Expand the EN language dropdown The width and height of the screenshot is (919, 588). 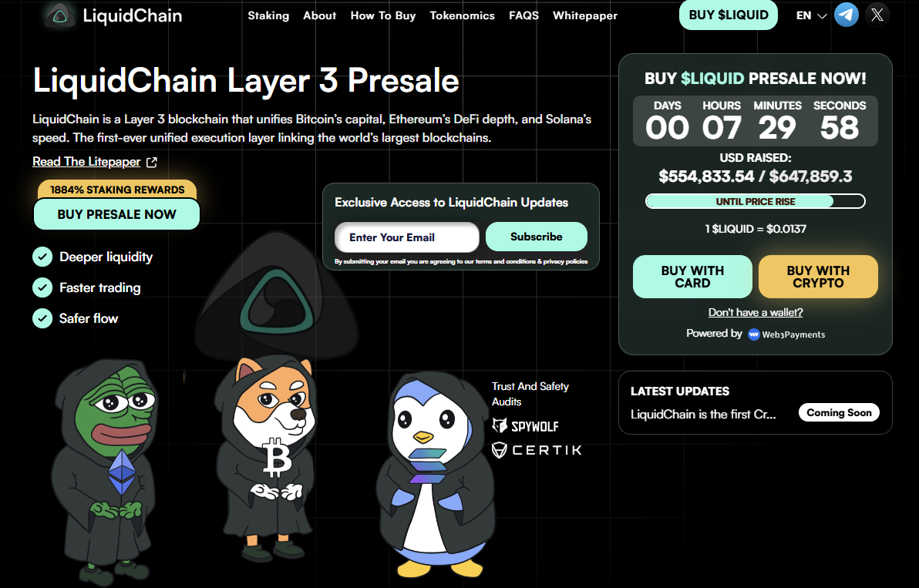coord(811,16)
